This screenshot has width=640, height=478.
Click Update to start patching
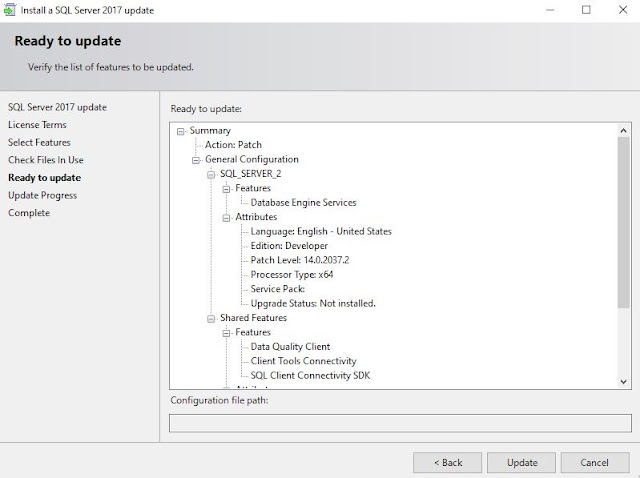click(x=521, y=462)
